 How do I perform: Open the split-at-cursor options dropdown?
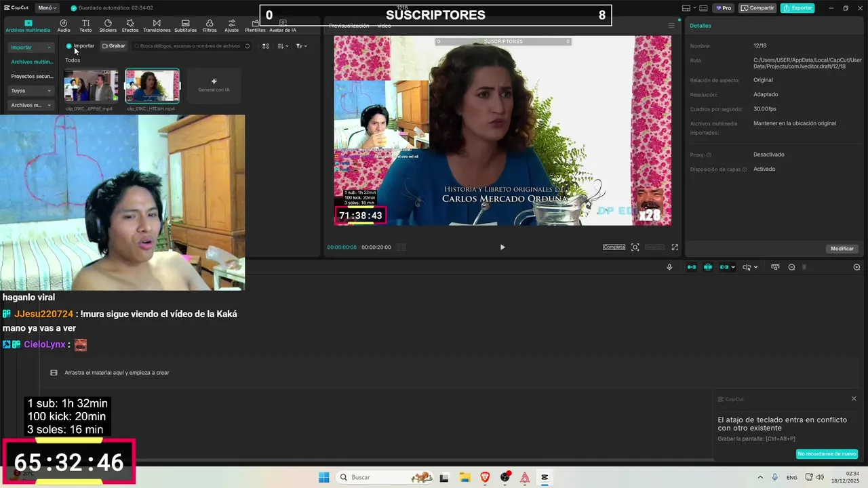(x=756, y=267)
